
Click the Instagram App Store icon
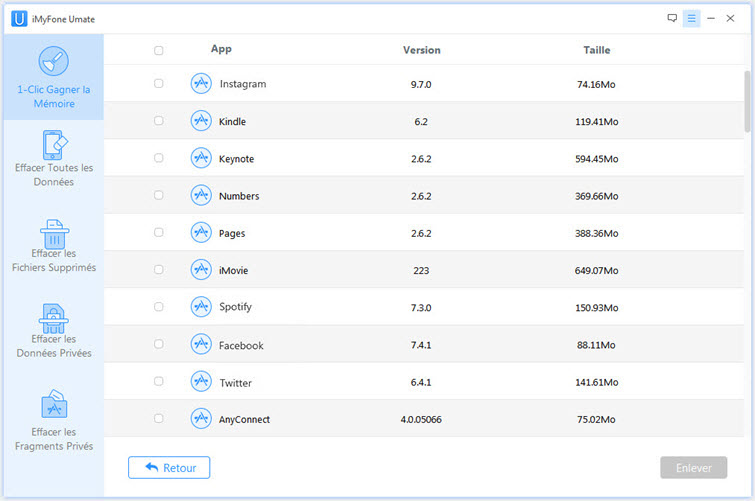pyautogui.click(x=201, y=83)
